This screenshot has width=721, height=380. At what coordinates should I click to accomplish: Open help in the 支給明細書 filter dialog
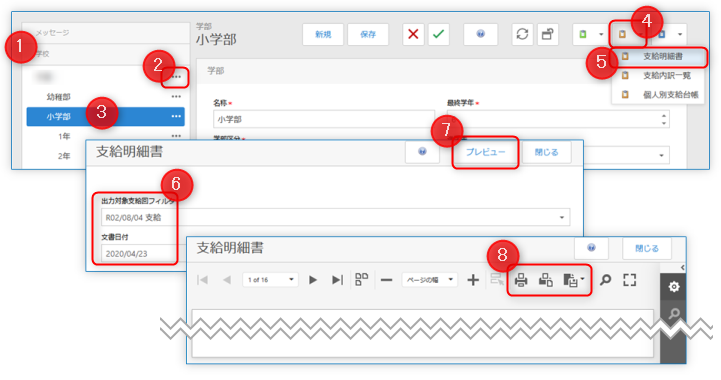(x=422, y=152)
